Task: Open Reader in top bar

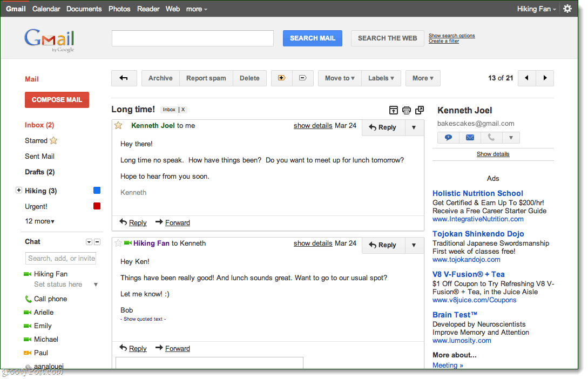Action: (x=148, y=9)
